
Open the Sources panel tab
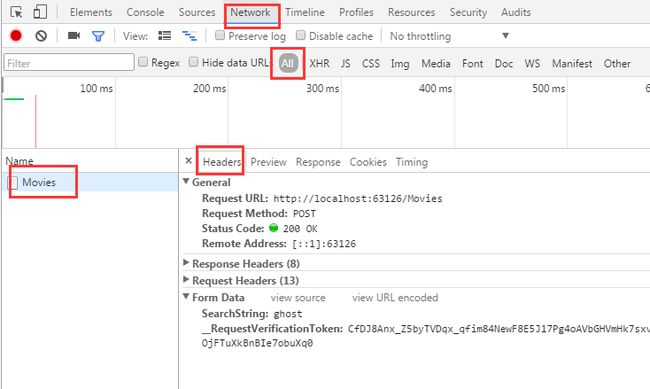point(197,12)
